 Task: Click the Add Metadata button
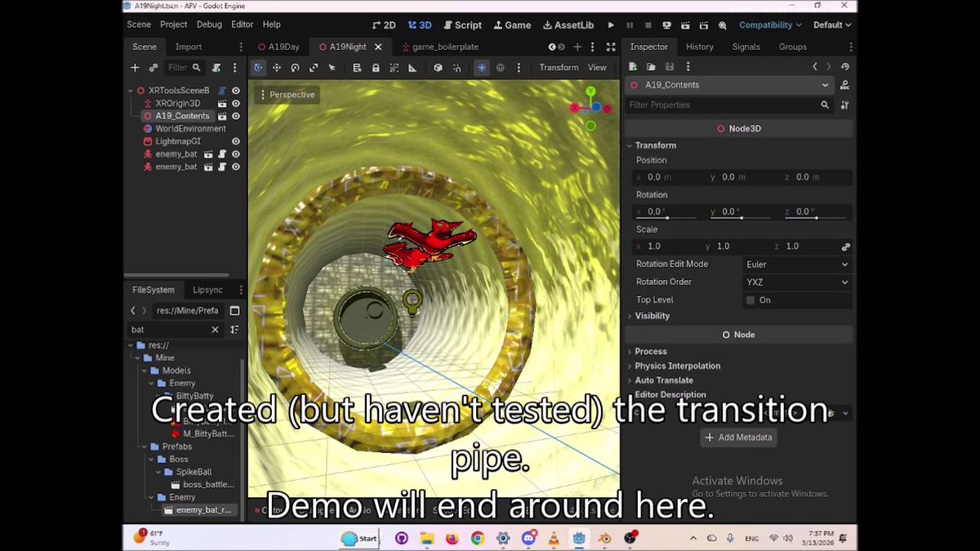(x=738, y=438)
